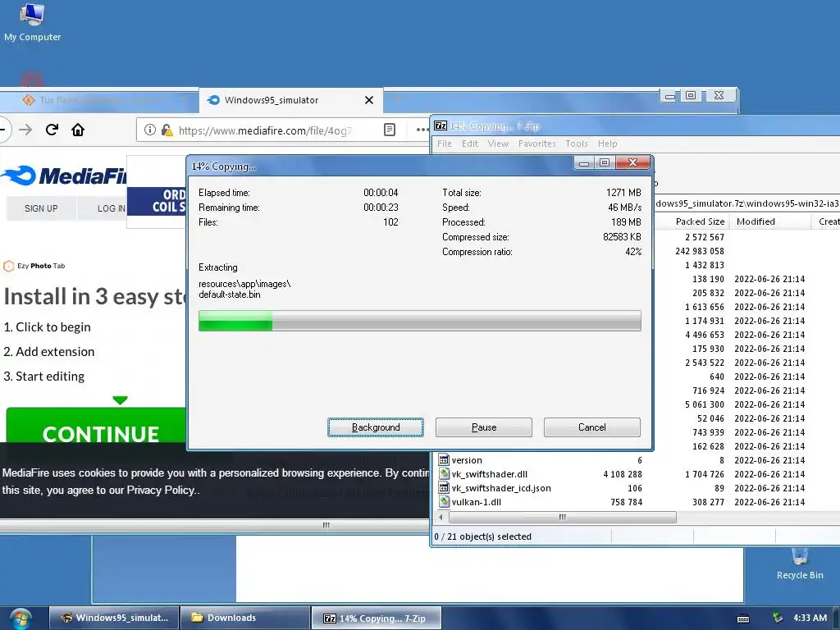Open My Computer desktop icon

[32, 22]
